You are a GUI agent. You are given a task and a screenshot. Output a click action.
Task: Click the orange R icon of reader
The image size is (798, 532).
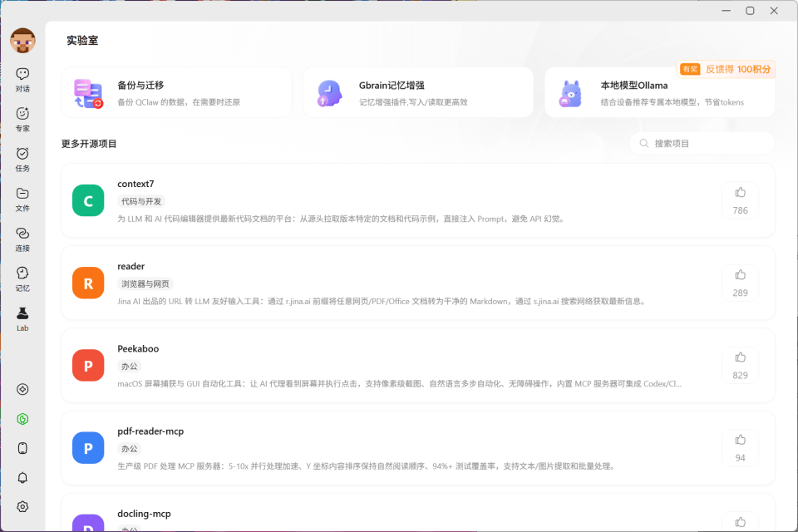click(x=88, y=283)
